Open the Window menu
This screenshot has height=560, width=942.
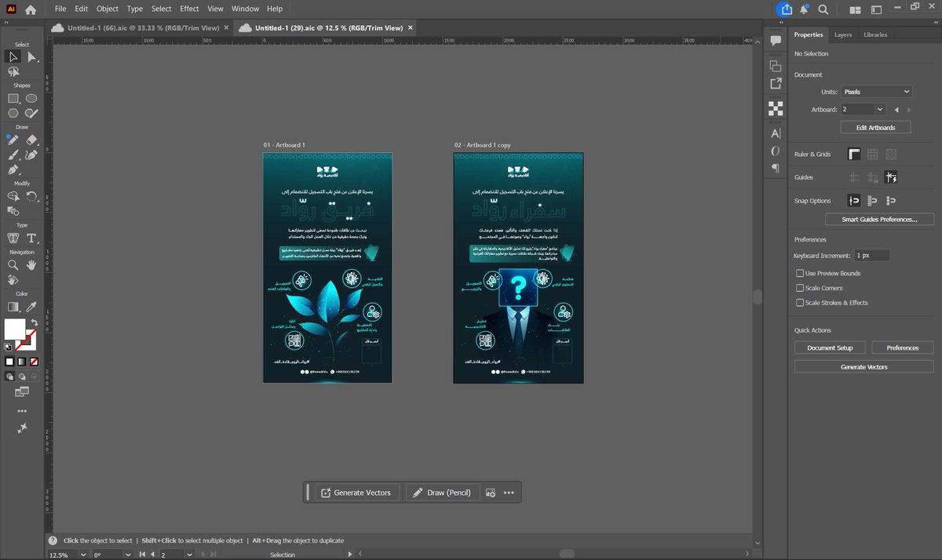click(x=246, y=9)
